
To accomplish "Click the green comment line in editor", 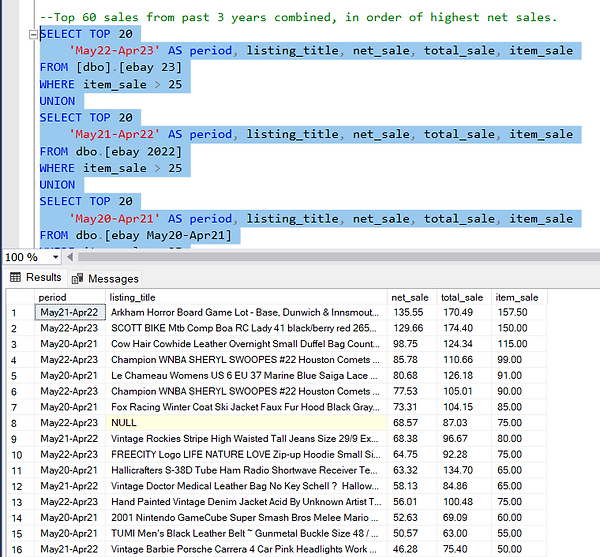I will tap(298, 17).
